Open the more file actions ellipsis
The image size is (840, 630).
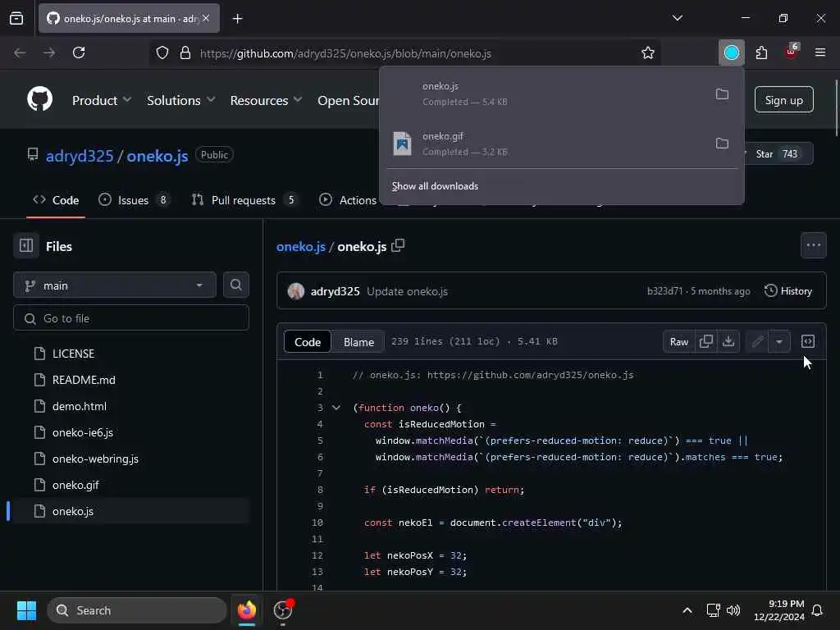coord(813,245)
